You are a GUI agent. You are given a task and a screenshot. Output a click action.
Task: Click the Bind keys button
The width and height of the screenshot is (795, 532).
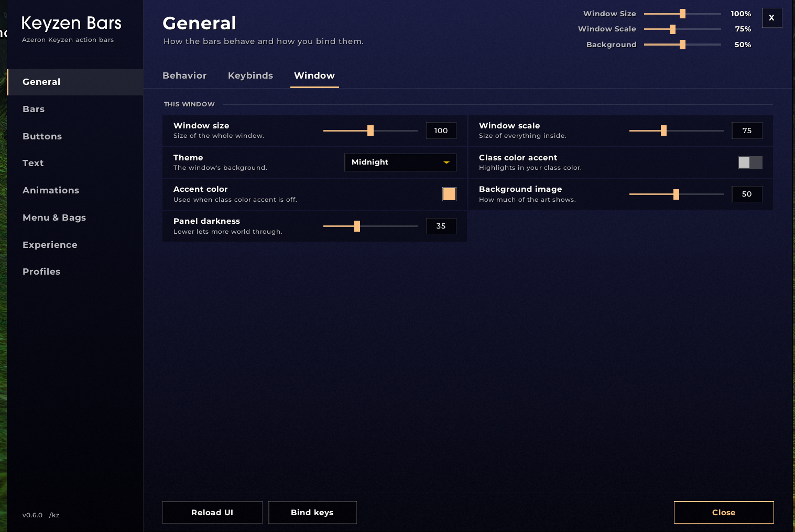click(312, 513)
